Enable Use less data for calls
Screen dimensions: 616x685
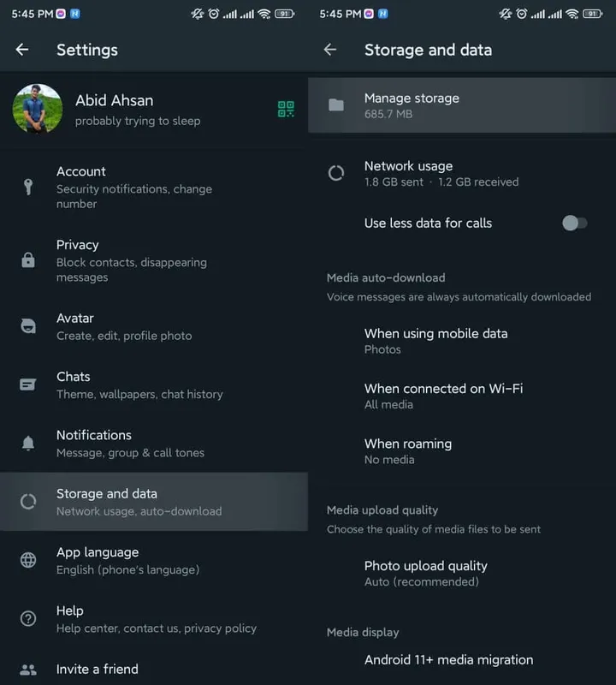click(x=574, y=223)
